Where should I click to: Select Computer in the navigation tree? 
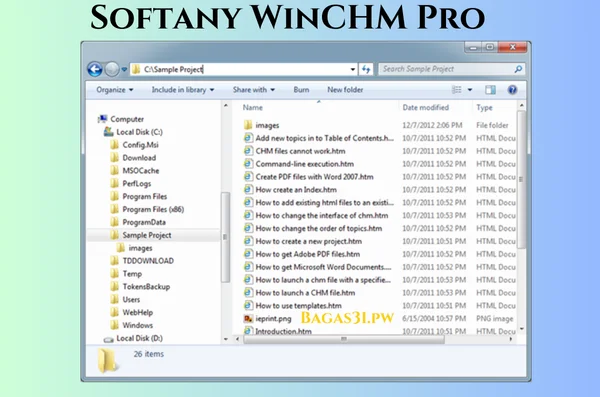(121, 119)
